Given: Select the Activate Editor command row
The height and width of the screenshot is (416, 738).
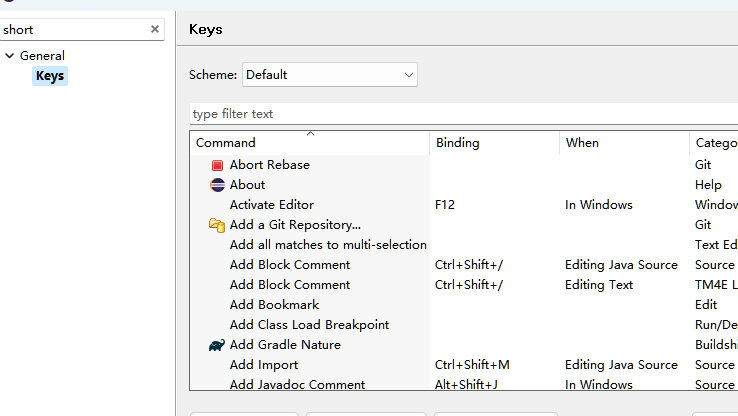Looking at the screenshot, I should pyautogui.click(x=272, y=205).
